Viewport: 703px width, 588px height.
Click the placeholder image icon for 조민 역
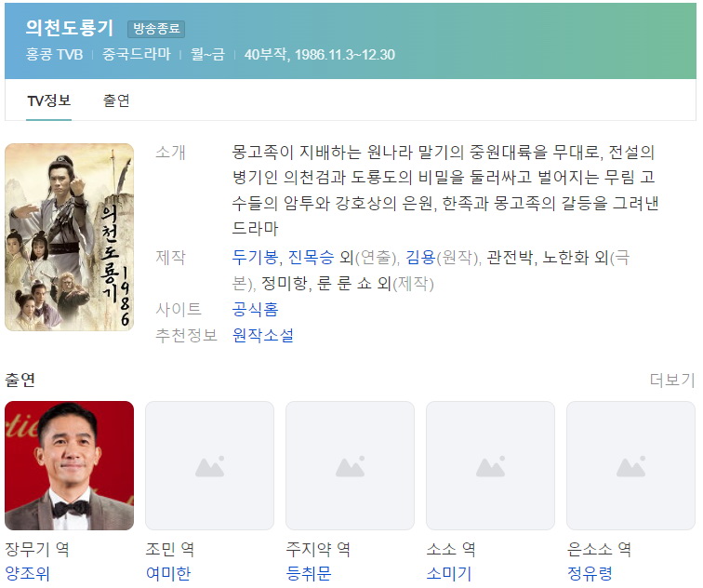[x=209, y=465]
